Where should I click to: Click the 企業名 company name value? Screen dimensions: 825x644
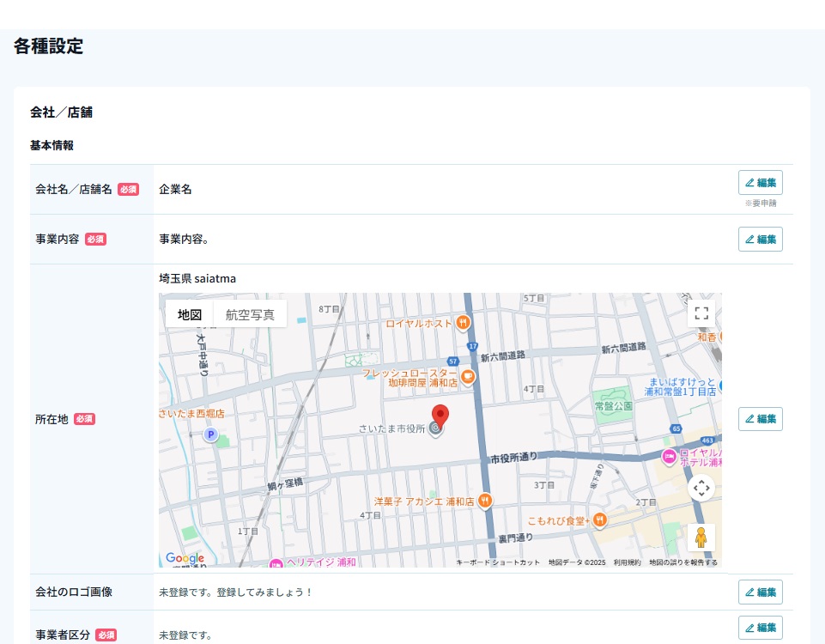(x=175, y=190)
